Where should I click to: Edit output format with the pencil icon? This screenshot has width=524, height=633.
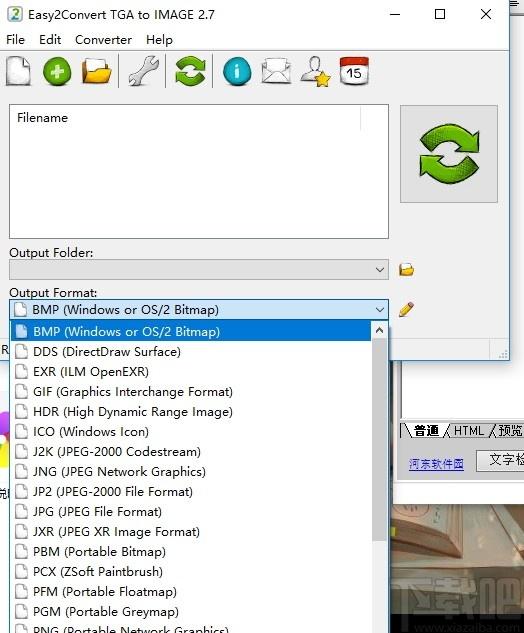click(x=406, y=309)
